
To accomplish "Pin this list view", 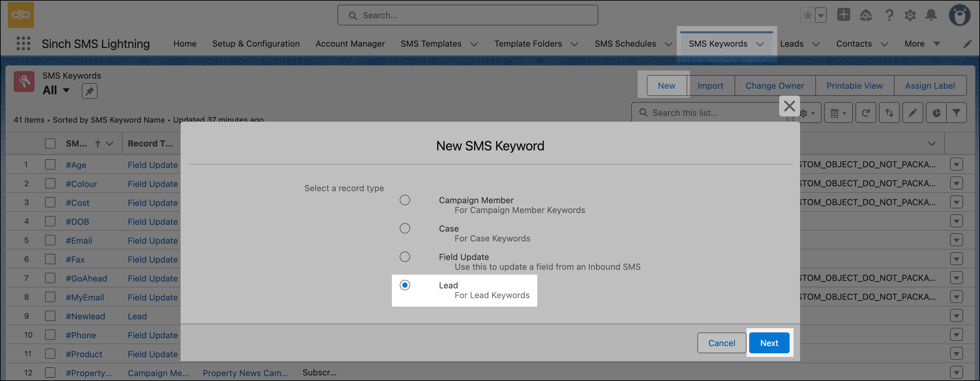I will [x=89, y=91].
